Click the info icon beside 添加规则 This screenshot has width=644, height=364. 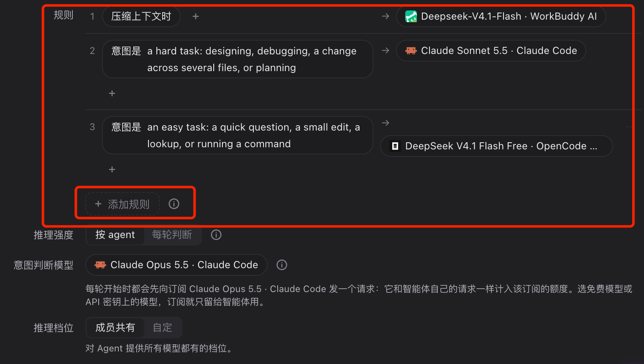tap(174, 204)
